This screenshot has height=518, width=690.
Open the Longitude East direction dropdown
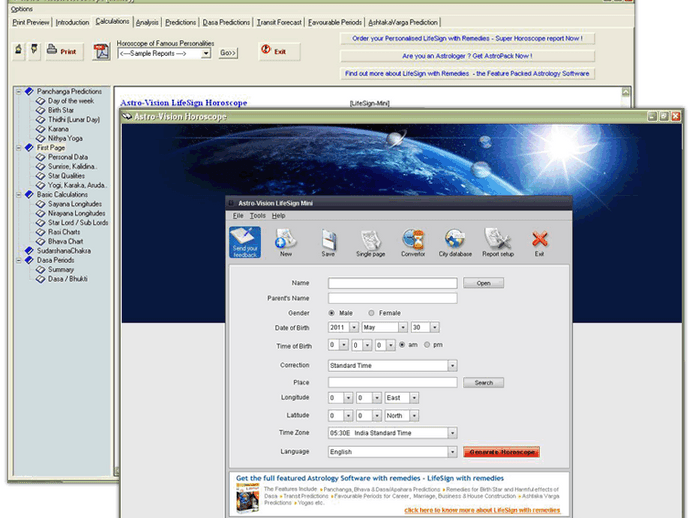(414, 398)
